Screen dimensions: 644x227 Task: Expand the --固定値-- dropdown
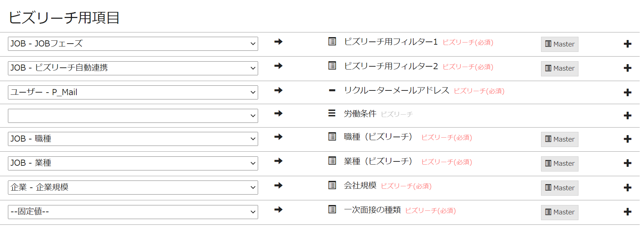(x=133, y=212)
